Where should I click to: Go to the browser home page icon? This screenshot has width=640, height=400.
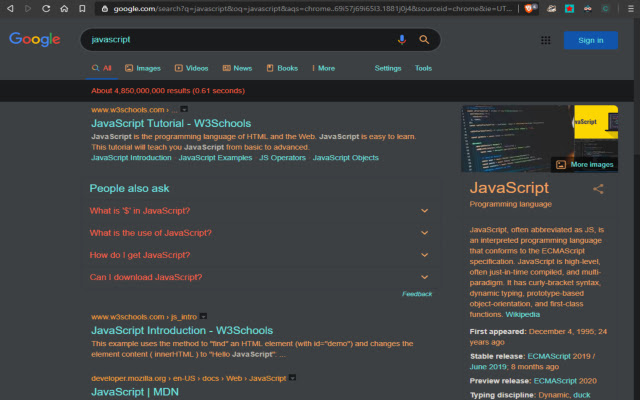pos(64,9)
